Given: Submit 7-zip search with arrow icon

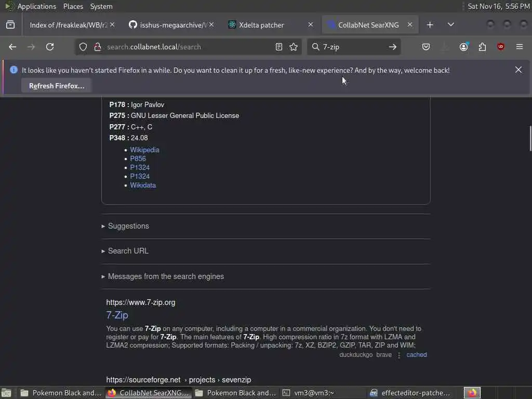Looking at the screenshot, I should (x=393, y=47).
